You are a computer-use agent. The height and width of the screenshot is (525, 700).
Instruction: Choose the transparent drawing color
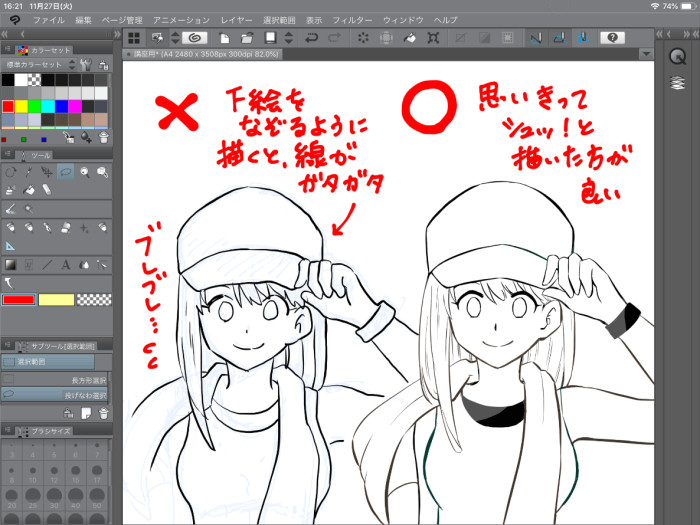tap(94, 300)
